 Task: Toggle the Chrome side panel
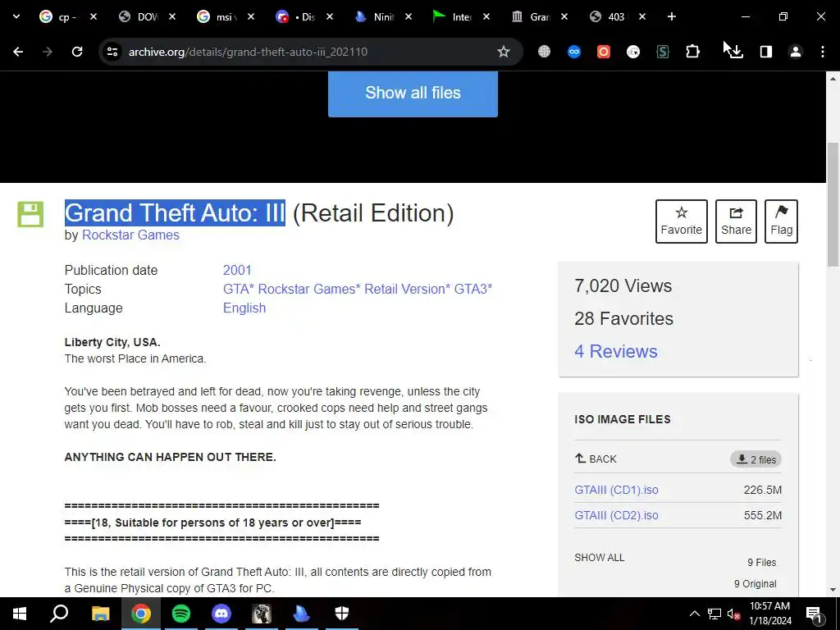[766, 52]
